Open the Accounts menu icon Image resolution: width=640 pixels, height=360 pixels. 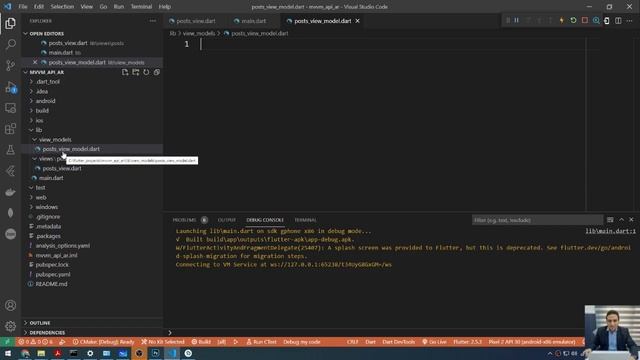click(10, 305)
